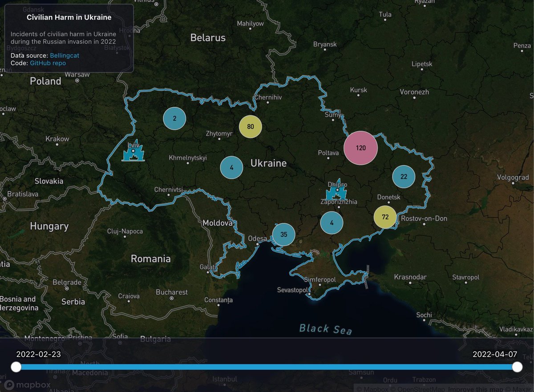Click the fire incident icon near Lviv
Image resolution: width=534 pixels, height=392 pixels.
pos(132,151)
